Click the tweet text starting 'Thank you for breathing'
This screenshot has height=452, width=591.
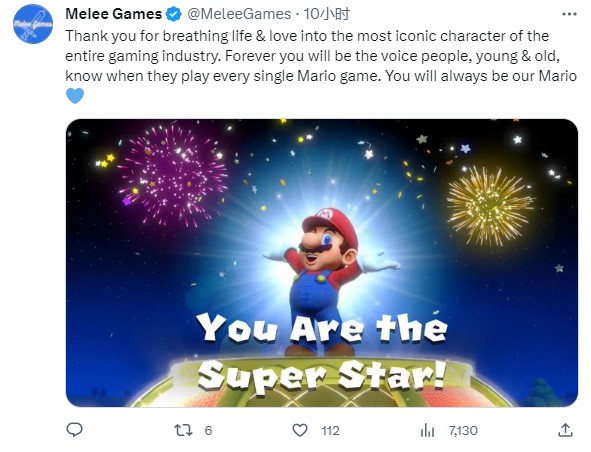point(321,56)
